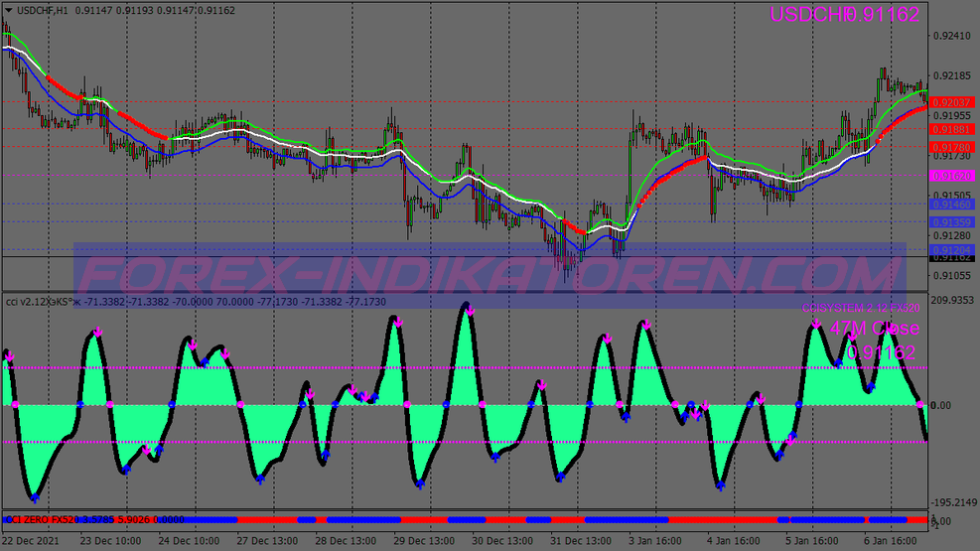Click the magenta 0.91620 price label

(953, 176)
